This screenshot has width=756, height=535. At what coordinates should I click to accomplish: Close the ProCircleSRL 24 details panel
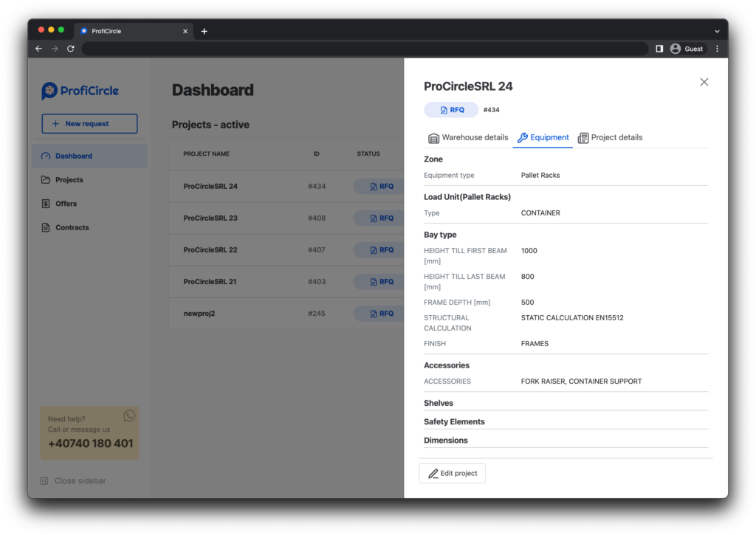(x=704, y=82)
